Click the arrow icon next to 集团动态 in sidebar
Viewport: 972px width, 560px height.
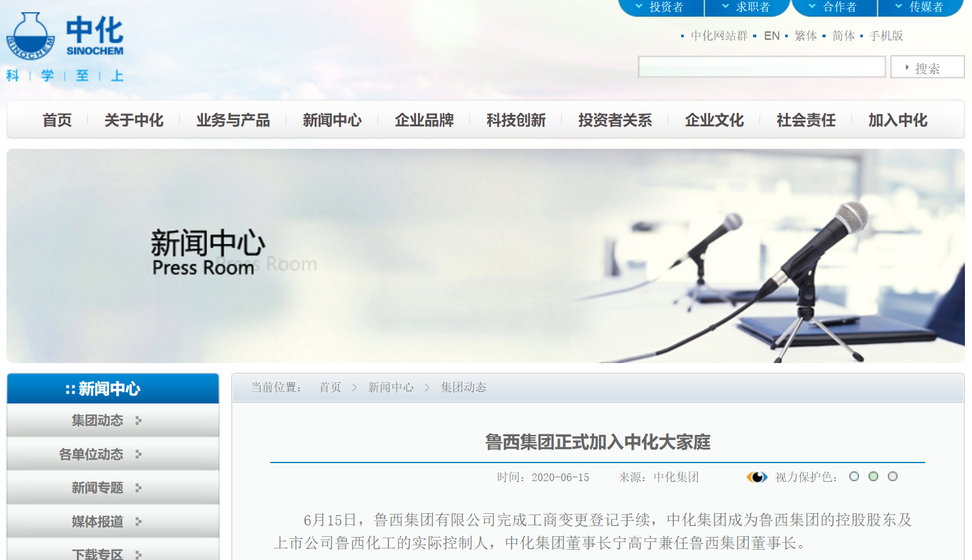(x=139, y=421)
